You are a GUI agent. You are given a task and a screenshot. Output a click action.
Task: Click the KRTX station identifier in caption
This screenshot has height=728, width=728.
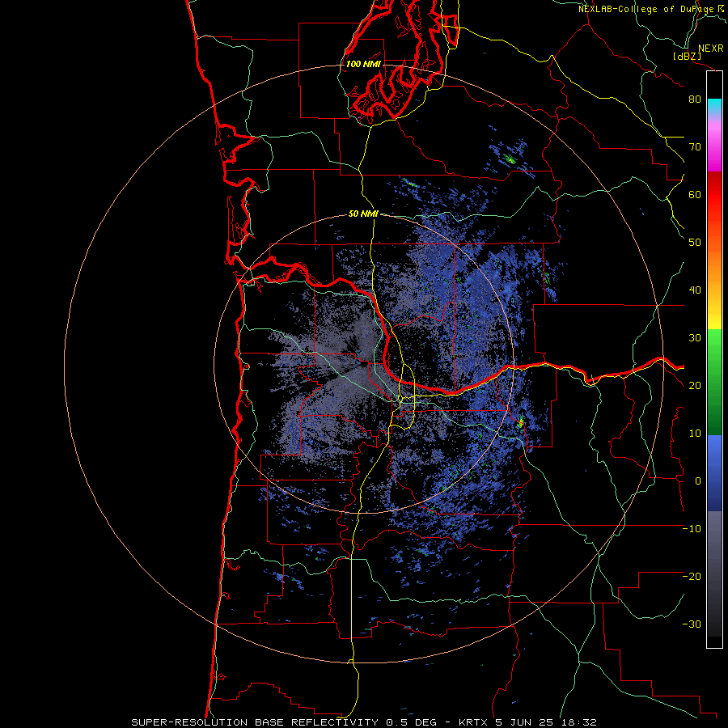[472, 722]
